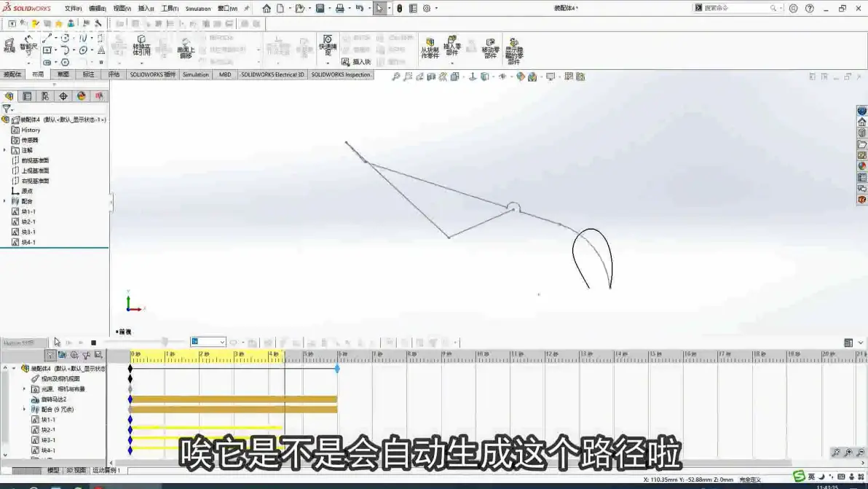This screenshot has height=489, width=868.
Task: Open the playback speed dropdown
Action: [x=222, y=343]
